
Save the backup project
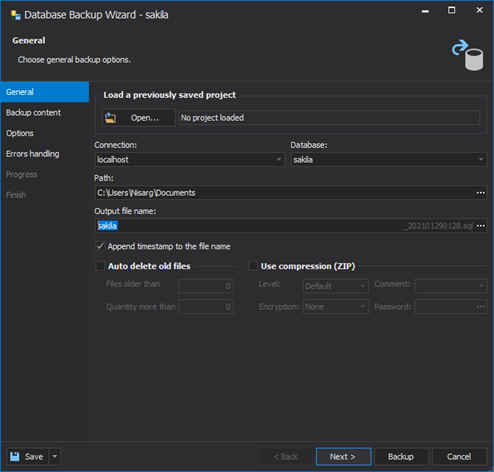(28, 456)
